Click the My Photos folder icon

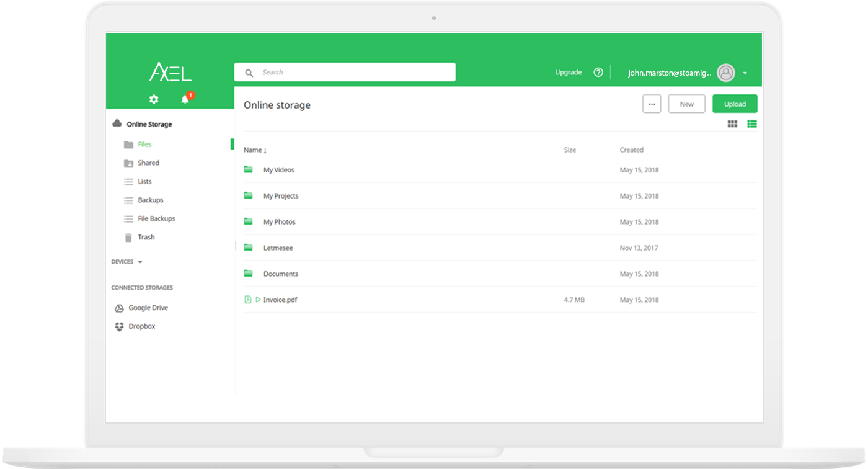(249, 221)
